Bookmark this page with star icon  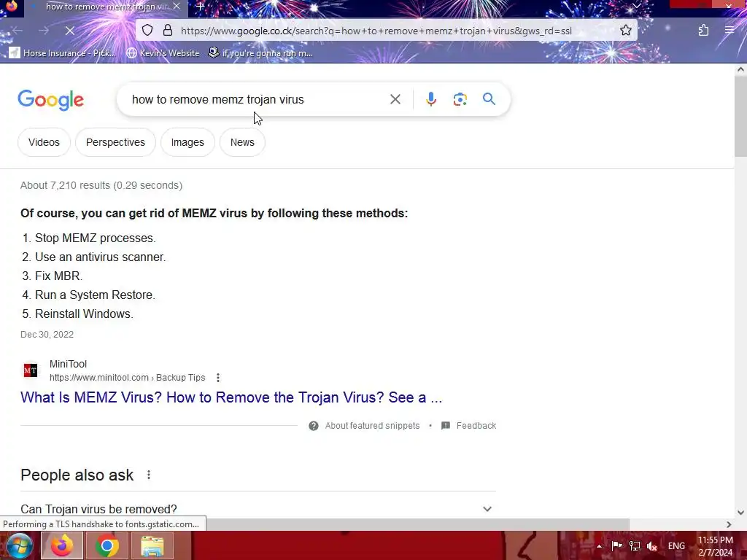pyautogui.click(x=626, y=31)
